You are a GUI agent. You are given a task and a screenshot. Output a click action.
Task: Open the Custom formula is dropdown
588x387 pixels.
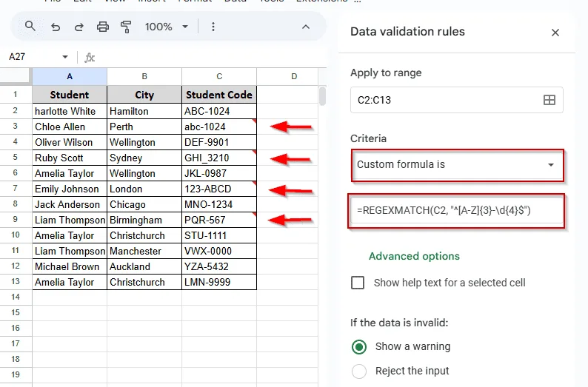(x=458, y=165)
